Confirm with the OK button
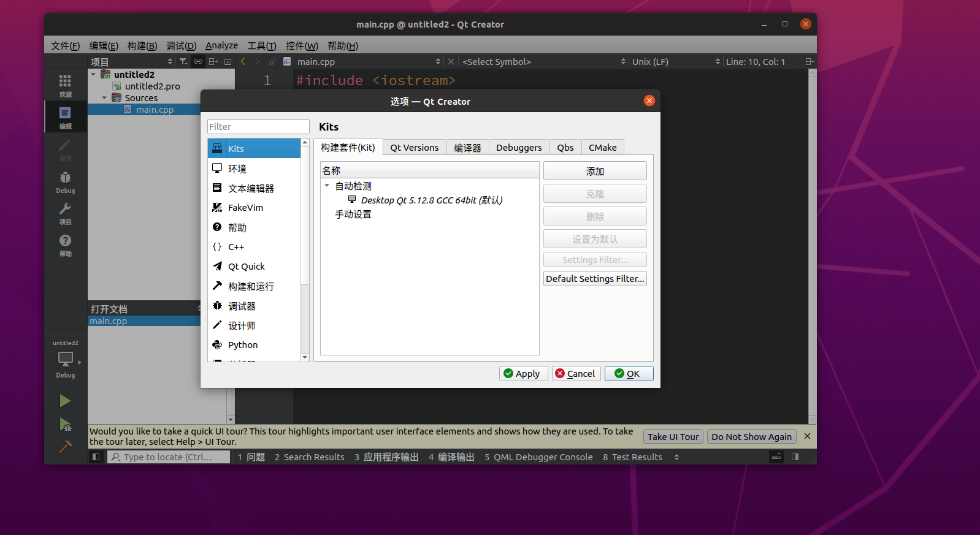The image size is (980, 535). pyautogui.click(x=629, y=373)
